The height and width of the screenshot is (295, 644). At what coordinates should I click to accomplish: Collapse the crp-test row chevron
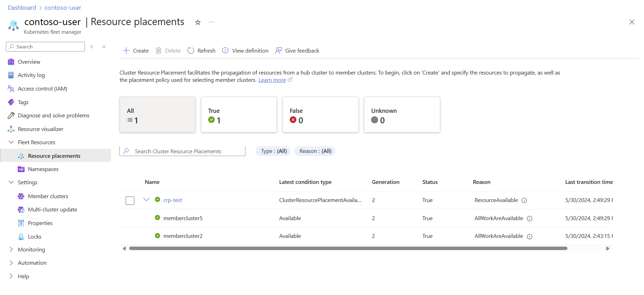146,200
